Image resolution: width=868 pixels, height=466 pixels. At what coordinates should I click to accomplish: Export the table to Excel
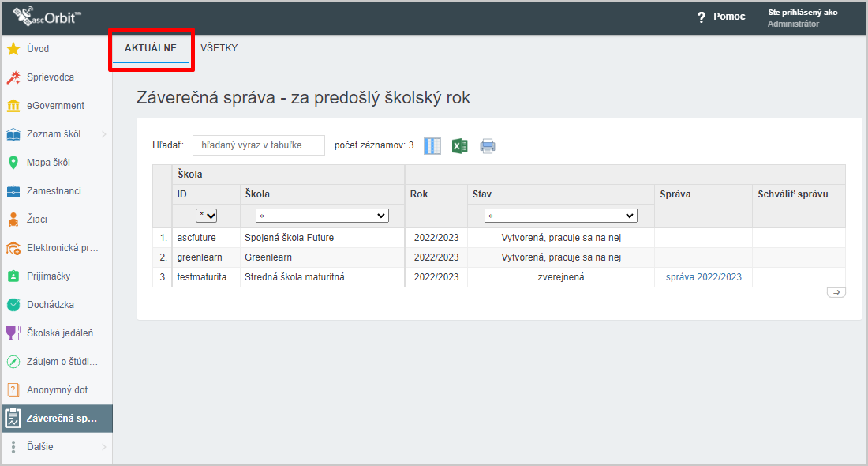pyautogui.click(x=460, y=146)
